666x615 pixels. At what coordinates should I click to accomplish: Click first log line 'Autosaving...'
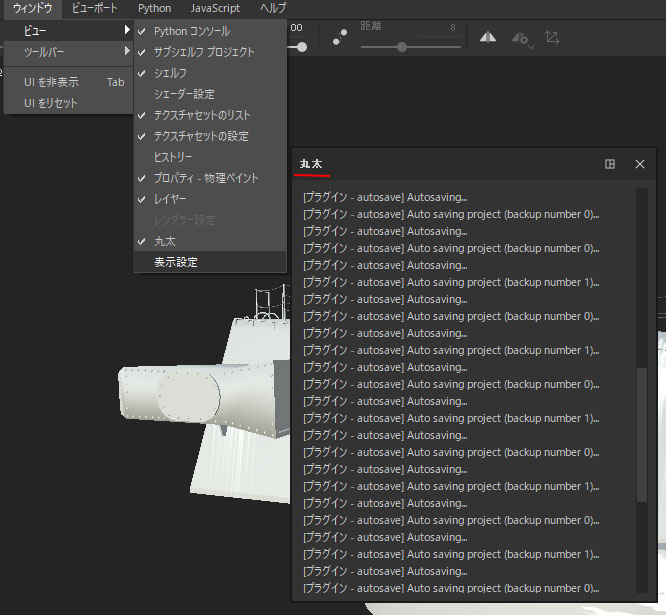pos(385,197)
